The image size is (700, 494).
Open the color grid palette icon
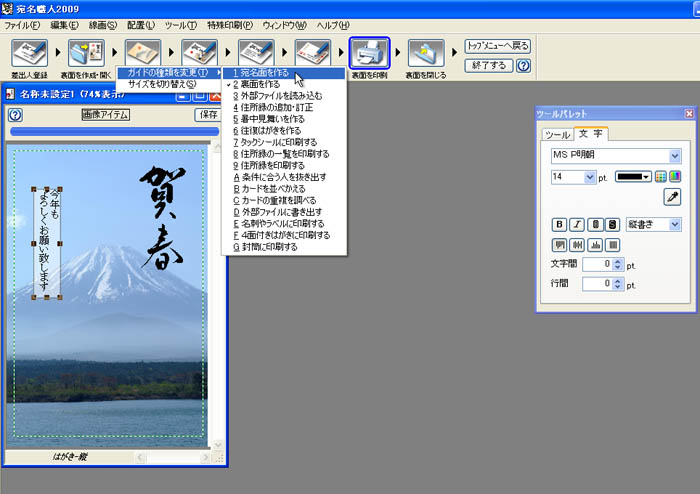pos(660,177)
